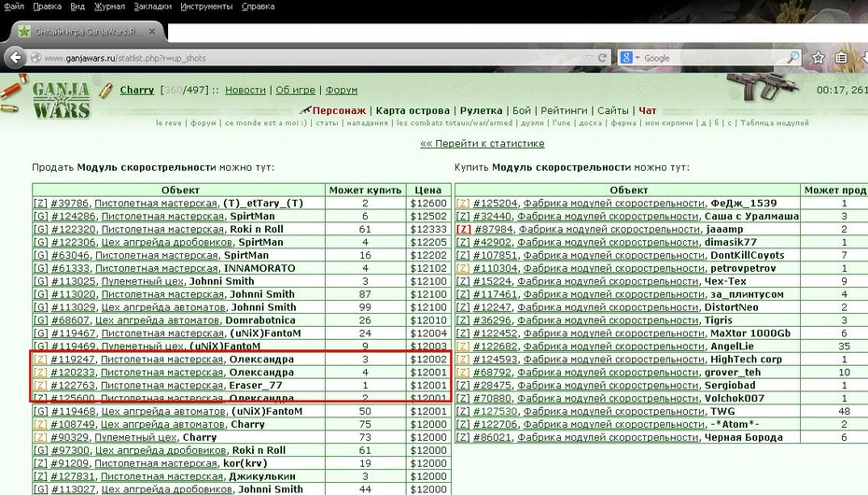Open the Закладки menu
Viewport: 868px width, 495px height.
[x=153, y=7]
